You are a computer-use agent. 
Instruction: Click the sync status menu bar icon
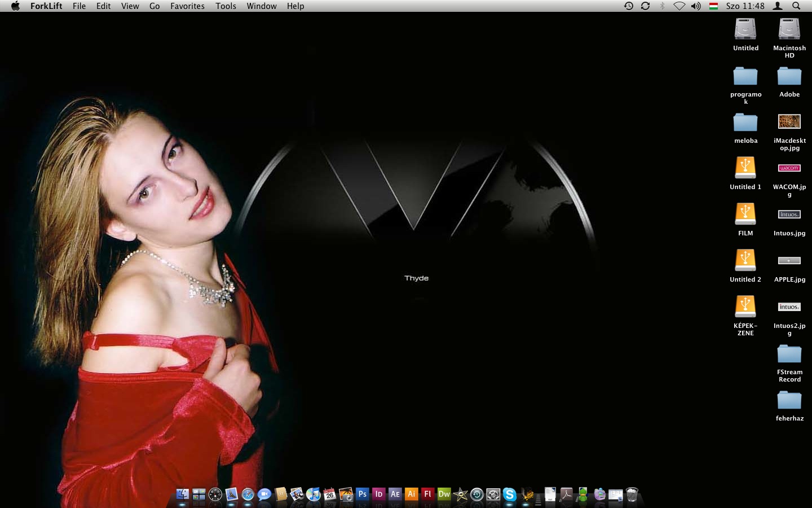click(646, 6)
